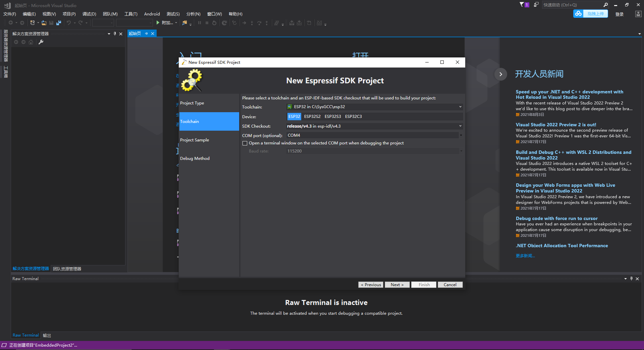The width and height of the screenshot is (644, 350).
Task: Click the 更多新闻 link
Action: 525,256
